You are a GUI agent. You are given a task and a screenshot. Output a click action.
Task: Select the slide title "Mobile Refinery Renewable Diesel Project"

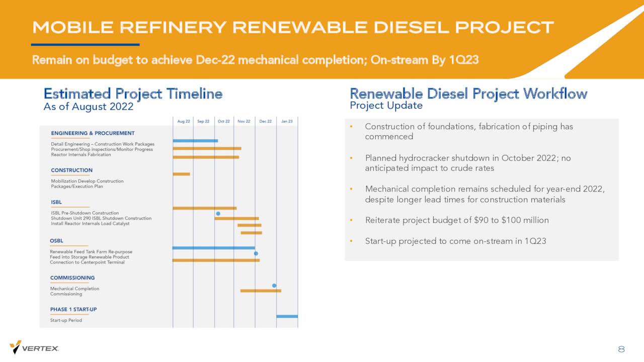pos(293,27)
